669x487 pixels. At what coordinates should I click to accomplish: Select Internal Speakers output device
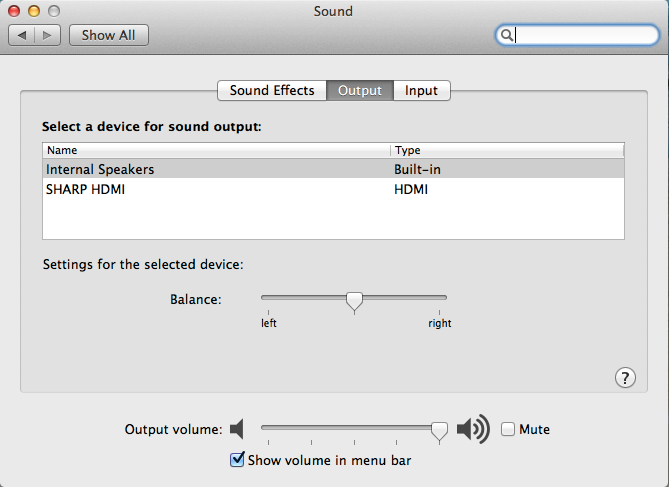click(x=100, y=170)
